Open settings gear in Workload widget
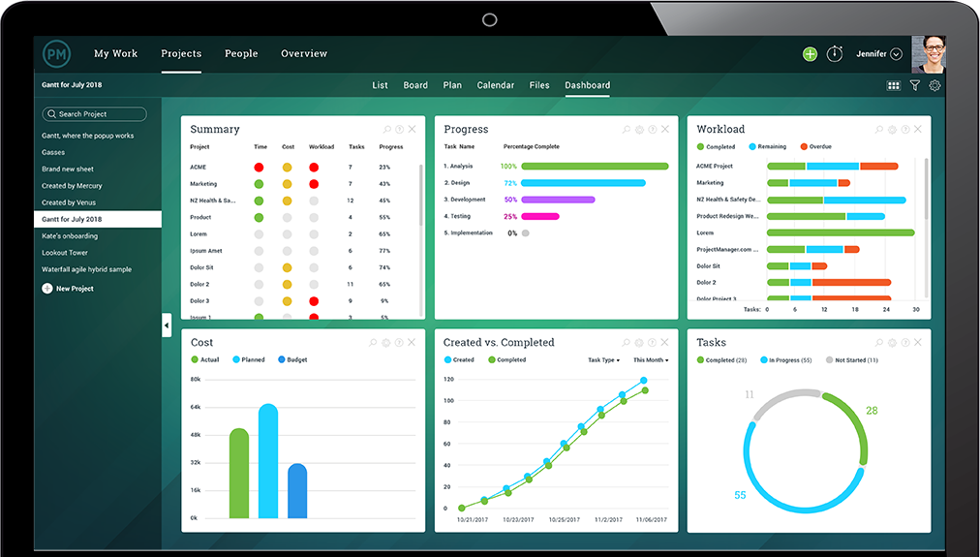 [893, 130]
